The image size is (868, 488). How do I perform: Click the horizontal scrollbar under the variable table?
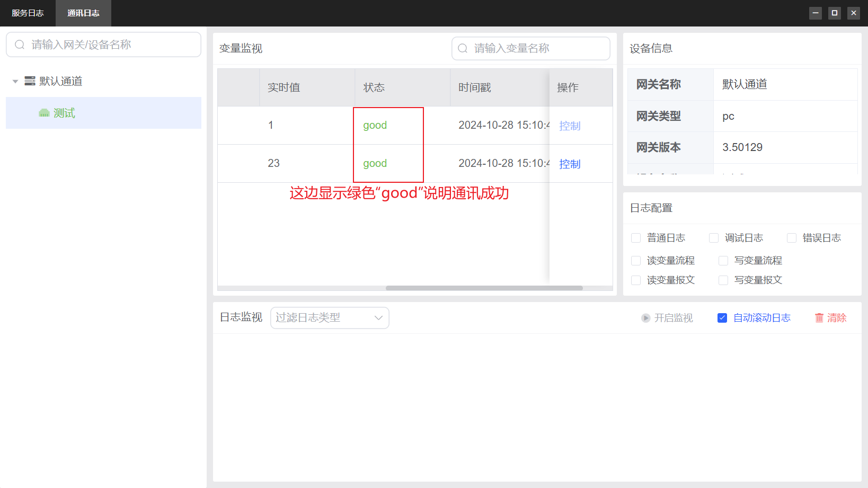point(484,288)
